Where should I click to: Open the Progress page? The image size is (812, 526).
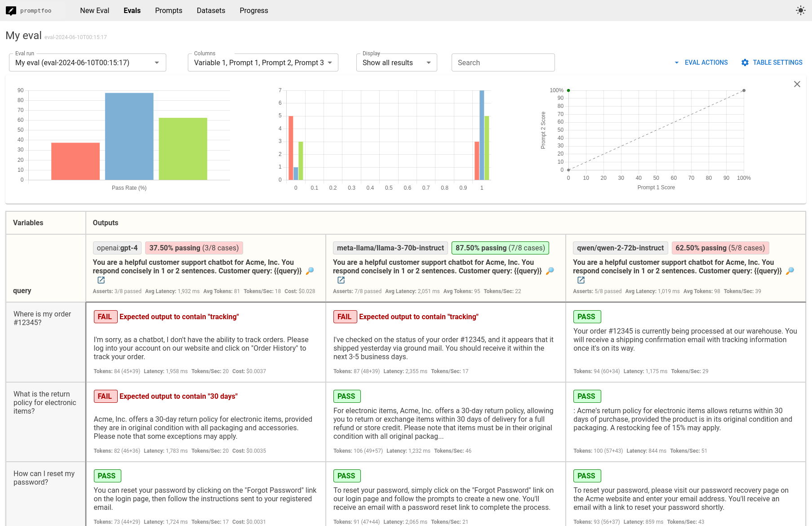[253, 10]
